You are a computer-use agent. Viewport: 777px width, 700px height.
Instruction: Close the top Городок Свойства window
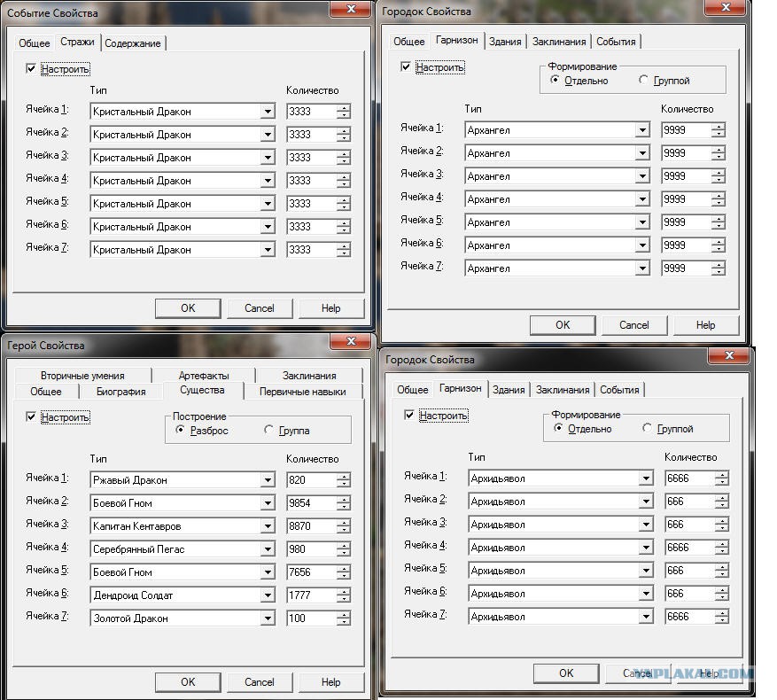pyautogui.click(x=726, y=7)
